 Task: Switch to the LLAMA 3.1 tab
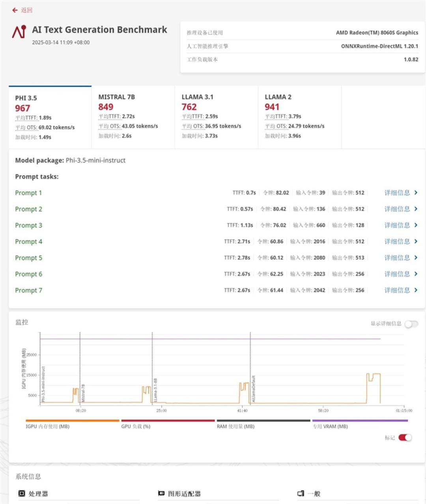point(216,117)
